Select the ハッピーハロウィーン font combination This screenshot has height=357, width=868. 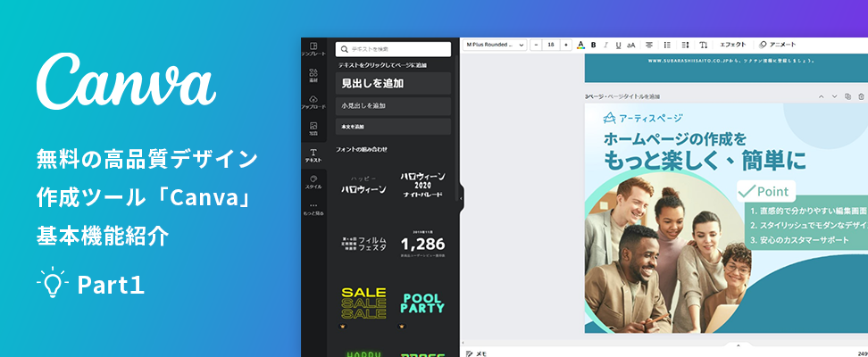363,185
